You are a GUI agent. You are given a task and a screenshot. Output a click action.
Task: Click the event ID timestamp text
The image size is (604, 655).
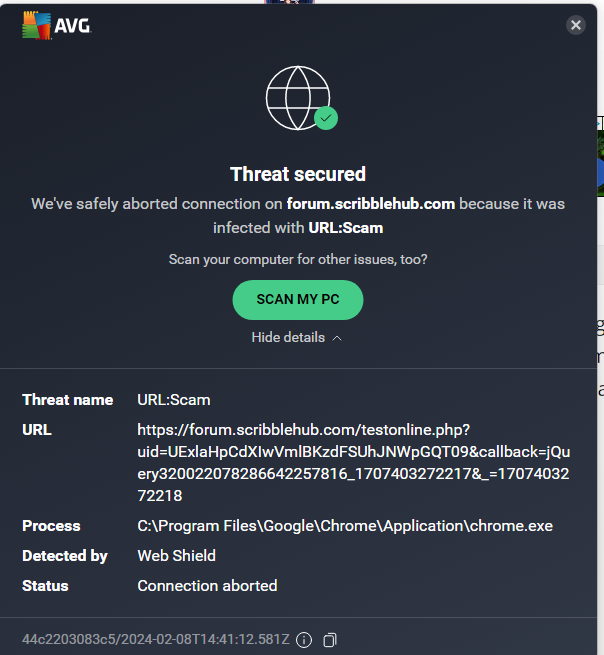(155, 639)
